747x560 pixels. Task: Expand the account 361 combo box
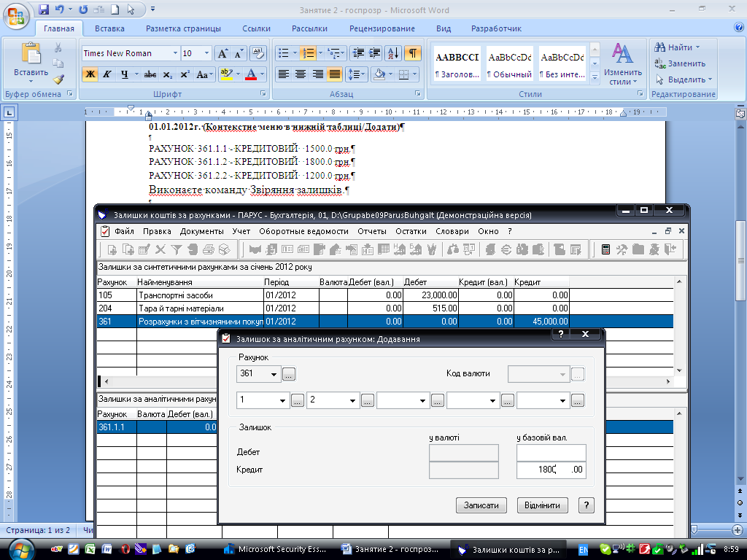click(274, 374)
